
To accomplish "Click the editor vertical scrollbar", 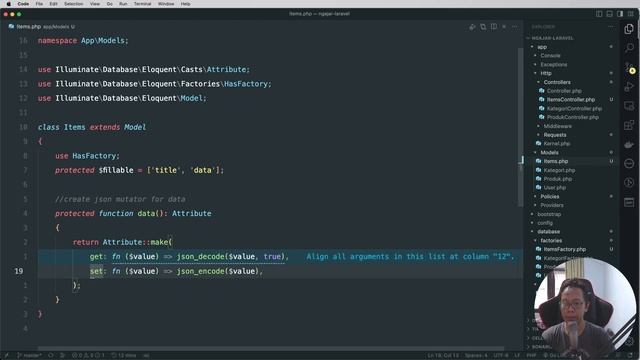I will [x=520, y=127].
